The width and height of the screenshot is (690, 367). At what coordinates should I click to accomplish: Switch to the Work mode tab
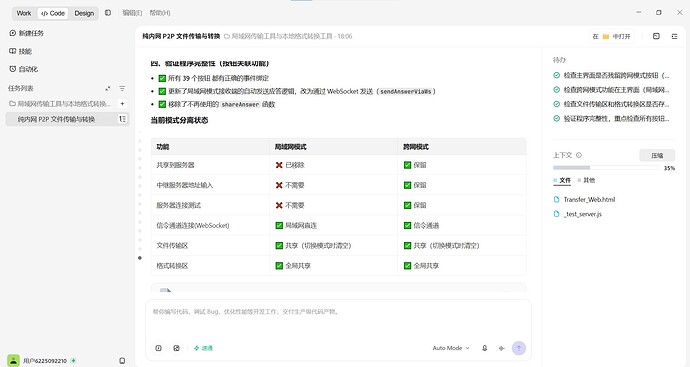coord(24,13)
